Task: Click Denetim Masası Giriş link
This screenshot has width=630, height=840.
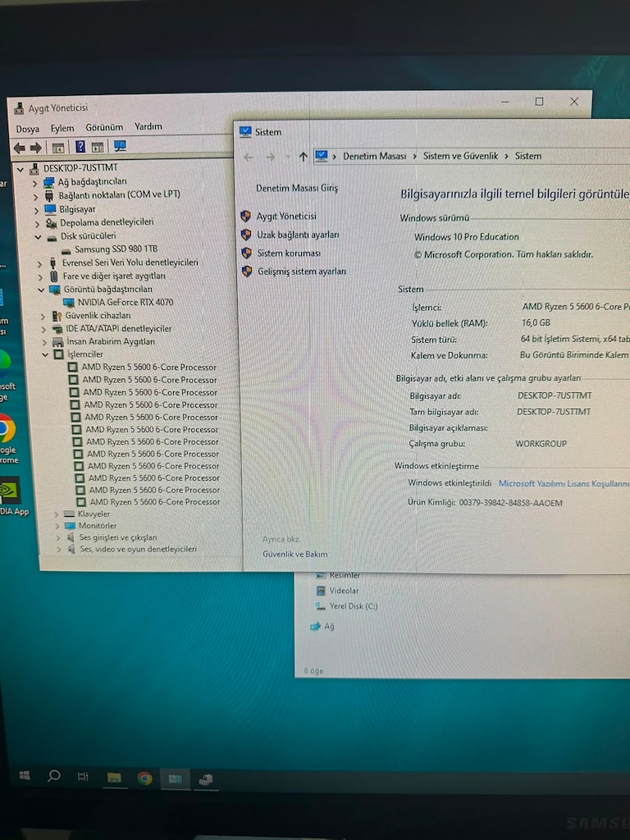Action: pyautogui.click(x=297, y=188)
